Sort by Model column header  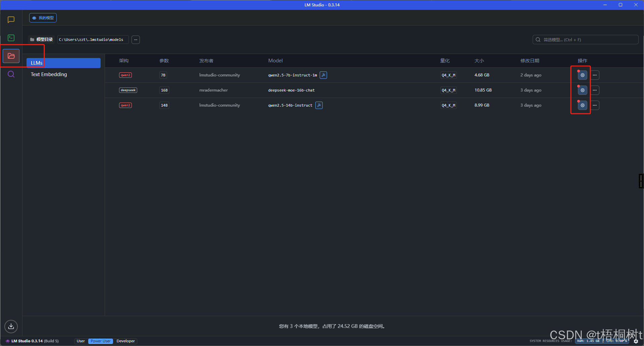pos(275,61)
